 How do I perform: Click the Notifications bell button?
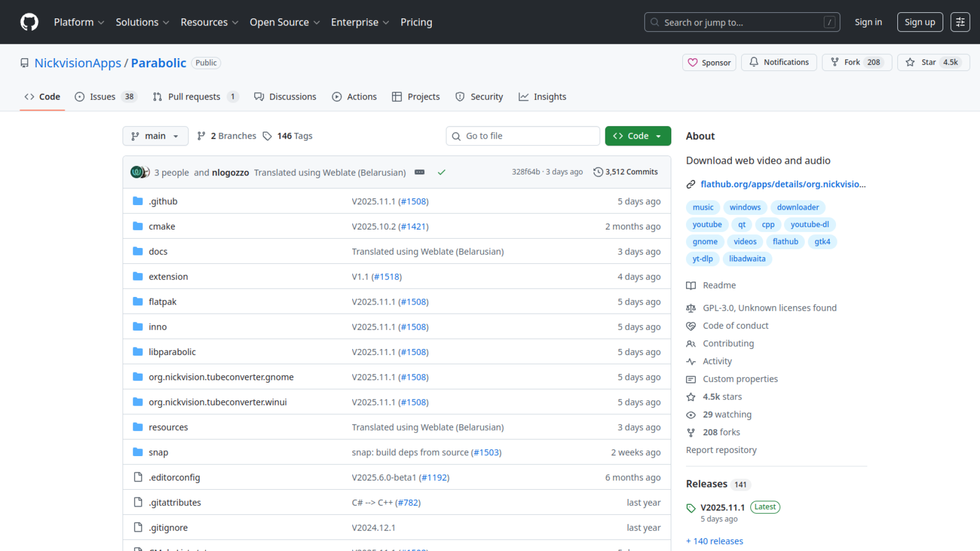pos(779,62)
